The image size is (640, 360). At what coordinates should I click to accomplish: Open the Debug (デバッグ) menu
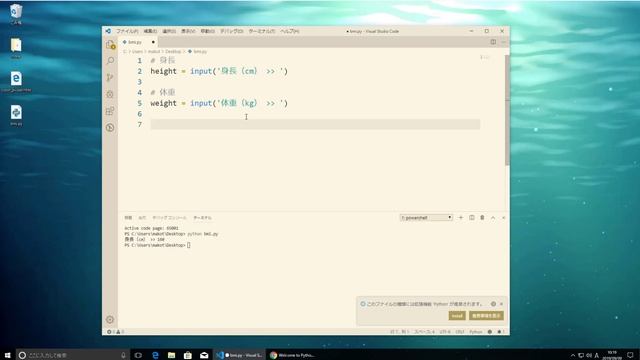[231, 31]
